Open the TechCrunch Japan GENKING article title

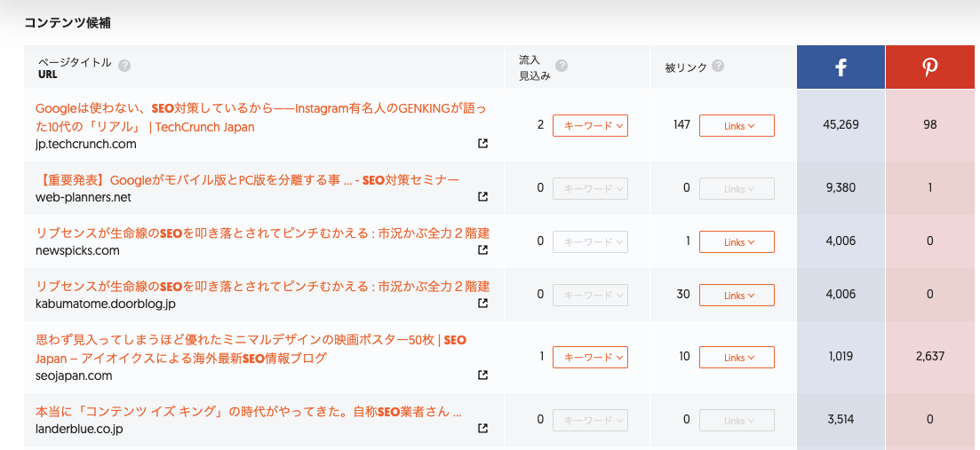point(260,117)
